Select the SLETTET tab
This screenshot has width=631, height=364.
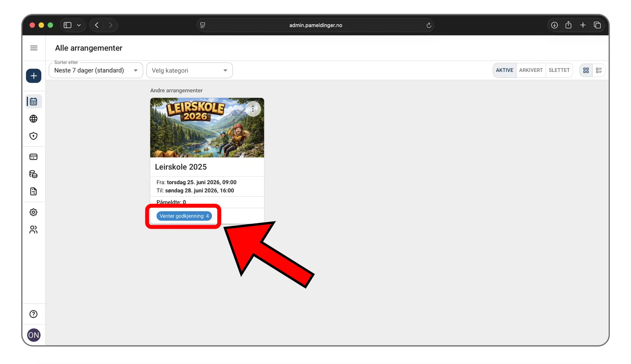pyautogui.click(x=559, y=70)
